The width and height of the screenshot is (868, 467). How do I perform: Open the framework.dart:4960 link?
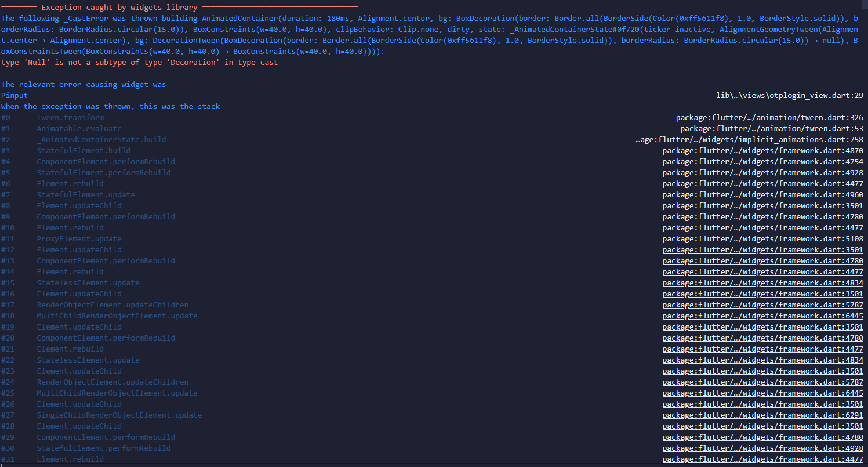763,195
